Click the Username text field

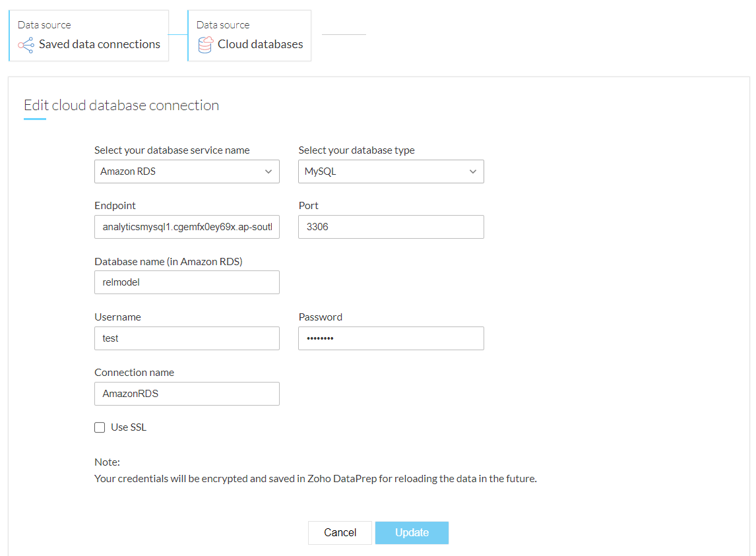[x=187, y=338]
